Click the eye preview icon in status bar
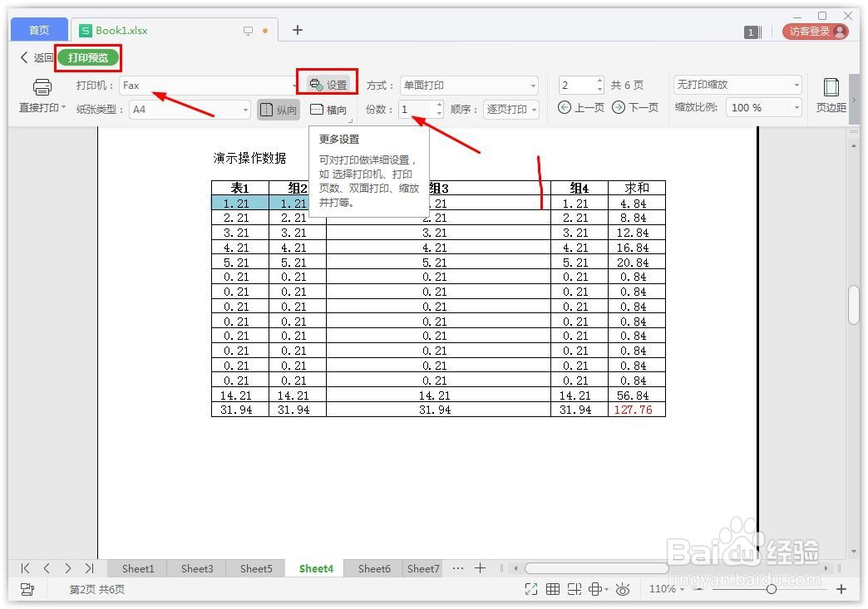This screenshot has height=609, width=868. point(623,588)
